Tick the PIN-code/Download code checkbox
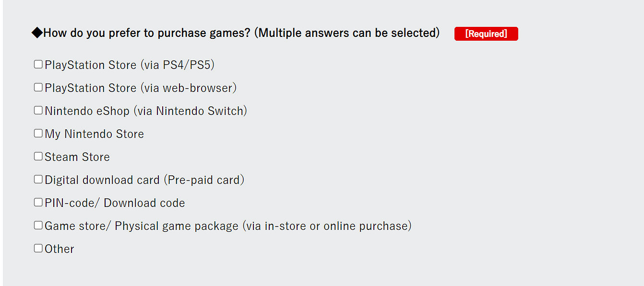This screenshot has width=644, height=286. (38, 203)
